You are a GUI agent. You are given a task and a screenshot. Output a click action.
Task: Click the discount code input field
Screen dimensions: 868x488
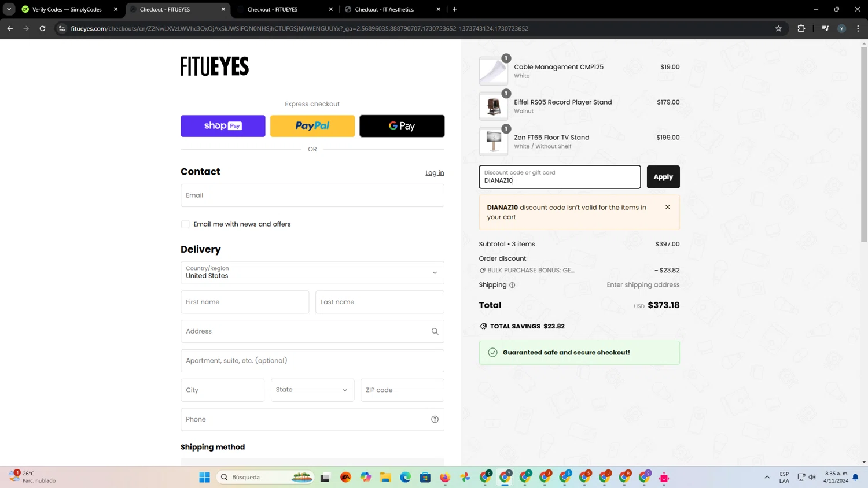(560, 177)
